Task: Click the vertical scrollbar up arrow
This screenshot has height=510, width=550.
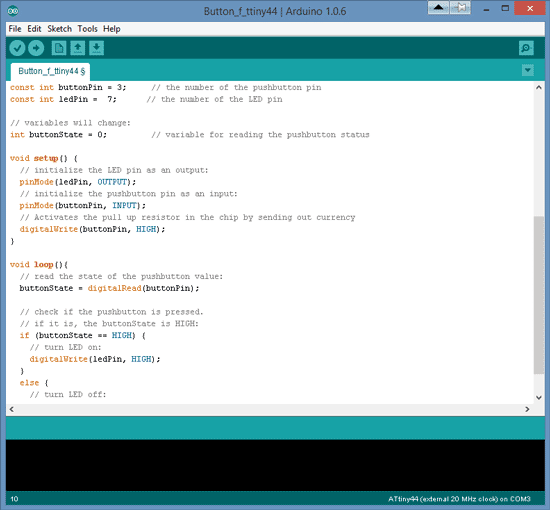Action: pyautogui.click(x=539, y=87)
